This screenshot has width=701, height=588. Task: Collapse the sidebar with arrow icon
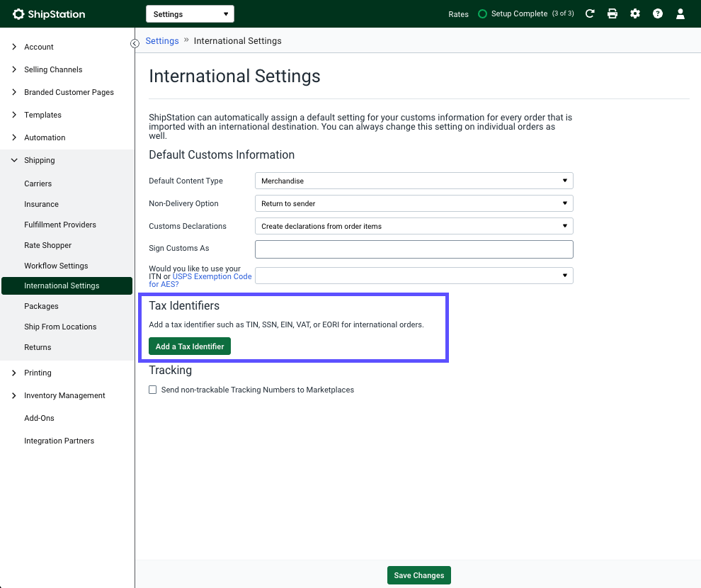click(135, 43)
